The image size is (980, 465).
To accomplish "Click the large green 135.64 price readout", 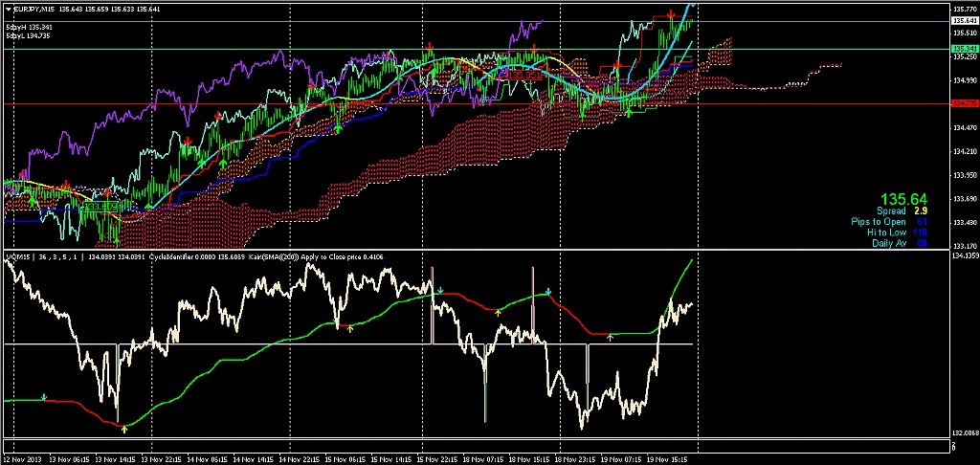I will pos(904,200).
